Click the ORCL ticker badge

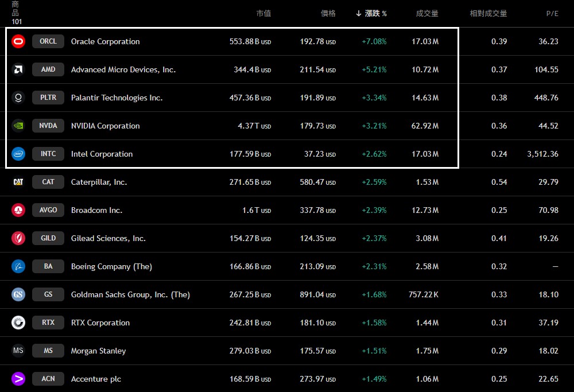(x=48, y=41)
